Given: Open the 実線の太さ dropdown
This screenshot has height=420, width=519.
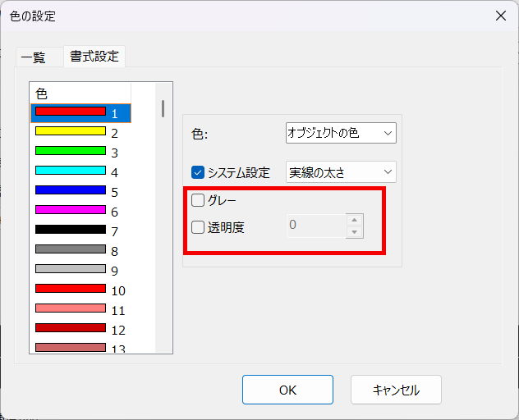Looking at the screenshot, I should coord(341,172).
